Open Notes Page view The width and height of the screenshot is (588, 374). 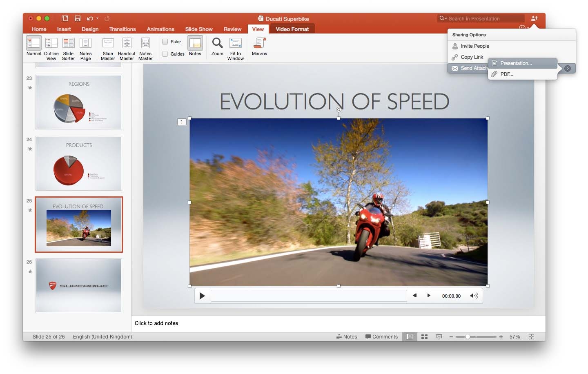(85, 49)
